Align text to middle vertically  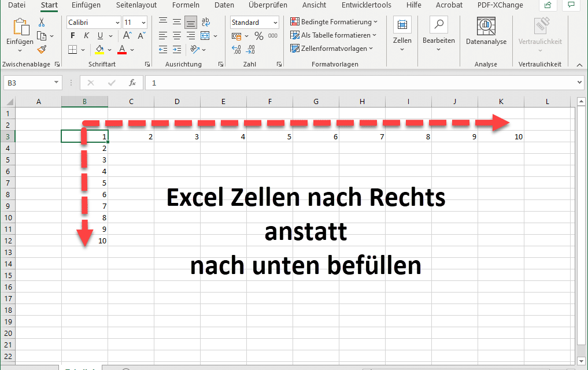coord(176,22)
